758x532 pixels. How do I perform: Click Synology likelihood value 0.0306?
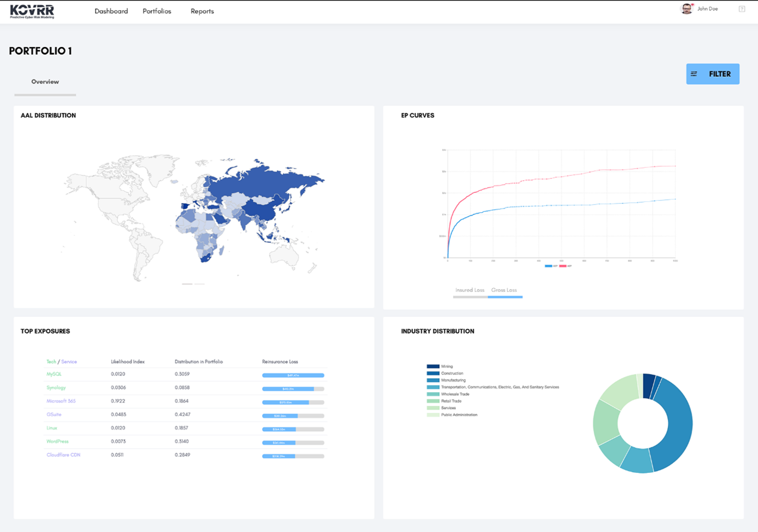tap(118, 388)
